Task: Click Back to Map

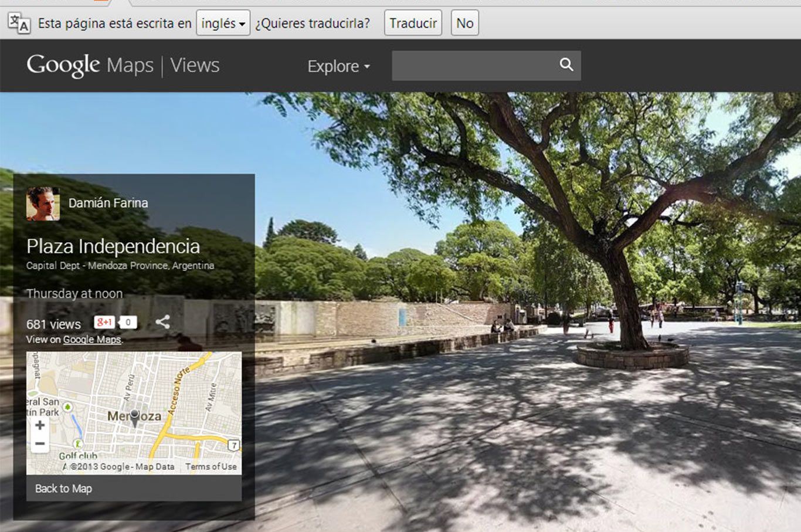Action: click(x=63, y=488)
